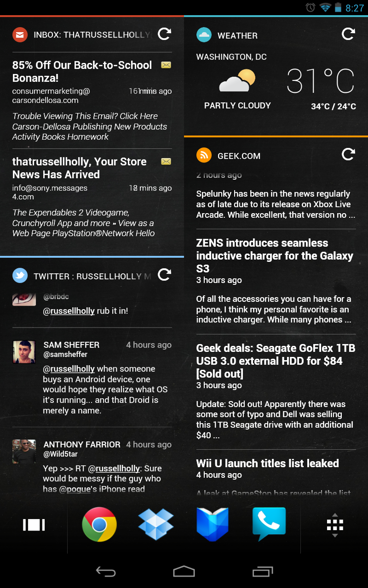Refresh the Twitter widget
Screen dimensions: 368x588
coord(165,275)
